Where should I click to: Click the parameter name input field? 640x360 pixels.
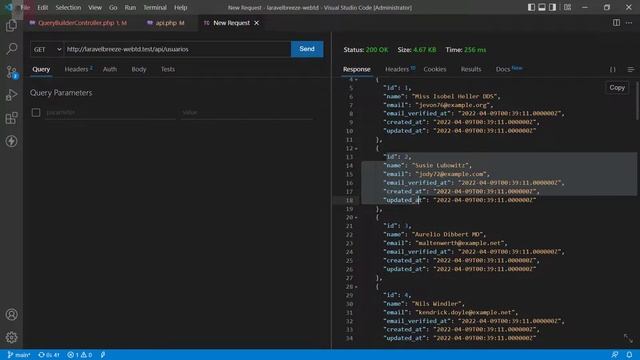coord(110,112)
